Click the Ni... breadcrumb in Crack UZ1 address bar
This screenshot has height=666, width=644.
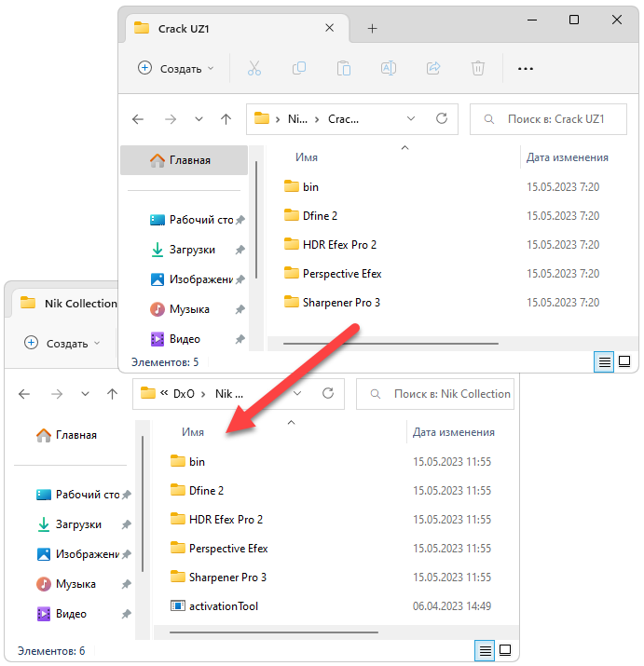297,119
